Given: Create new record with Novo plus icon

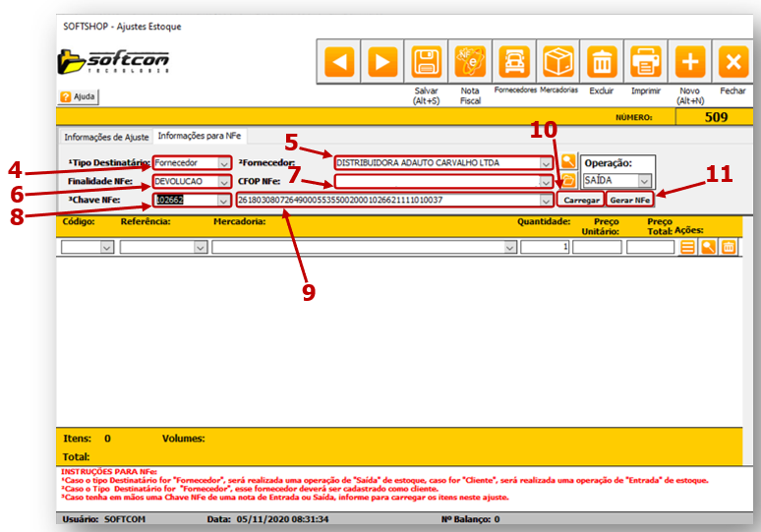Looking at the screenshot, I should tap(690, 63).
